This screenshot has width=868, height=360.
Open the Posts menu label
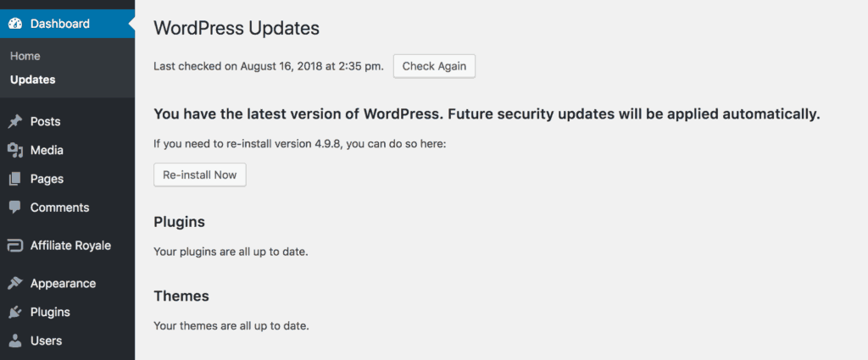(x=46, y=122)
